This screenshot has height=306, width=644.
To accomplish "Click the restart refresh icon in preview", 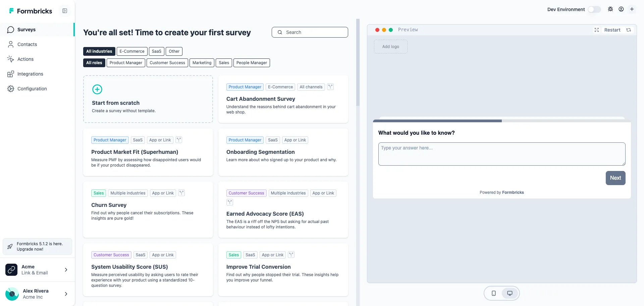I will tap(629, 30).
